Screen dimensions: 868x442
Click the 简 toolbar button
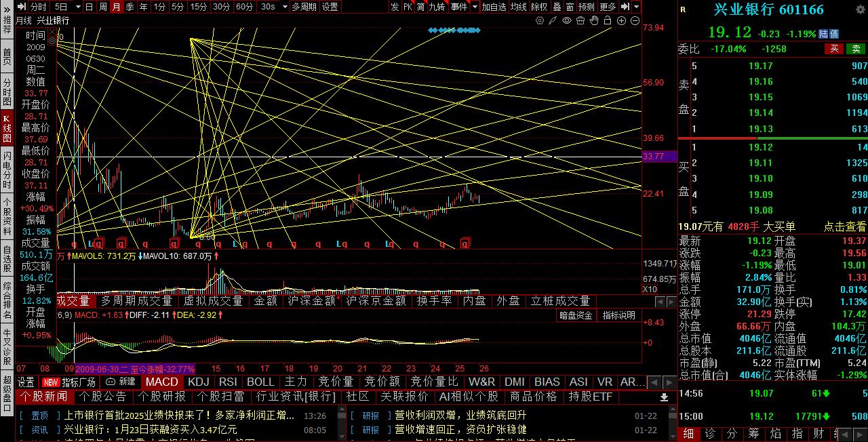(x=420, y=7)
